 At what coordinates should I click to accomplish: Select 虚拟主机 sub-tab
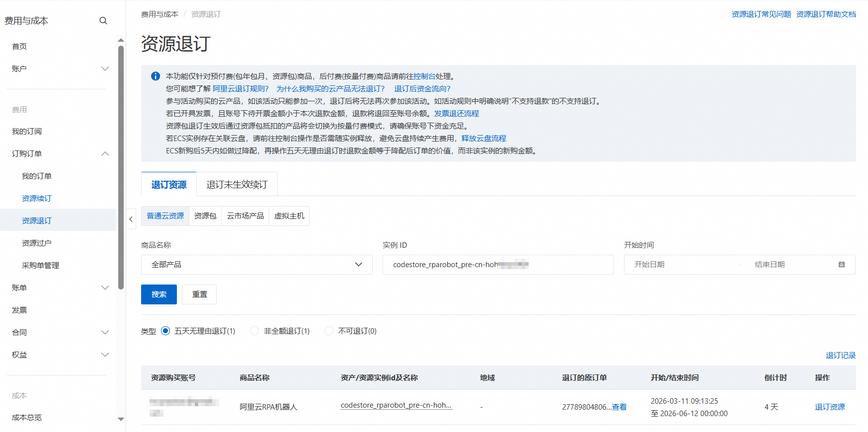289,216
